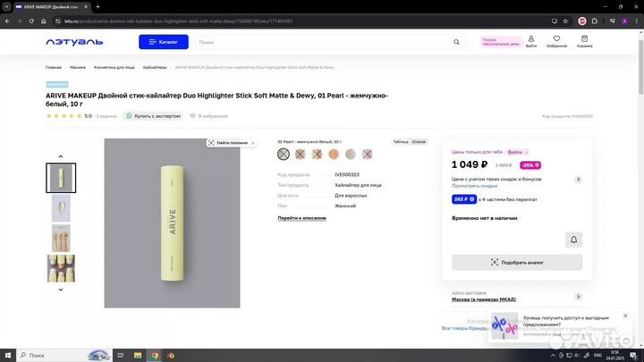Expand discounts and bonuses price chevron

click(578, 180)
